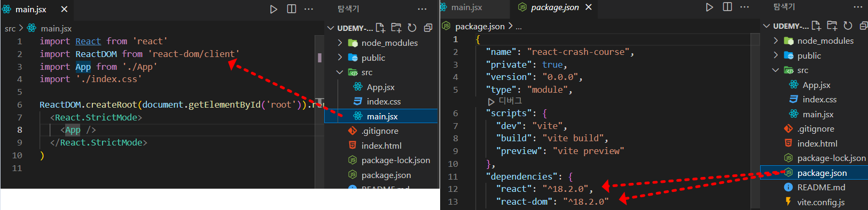Click 'react-dom/client' string on line 2
The width and height of the screenshot is (868, 210).
(x=194, y=54)
